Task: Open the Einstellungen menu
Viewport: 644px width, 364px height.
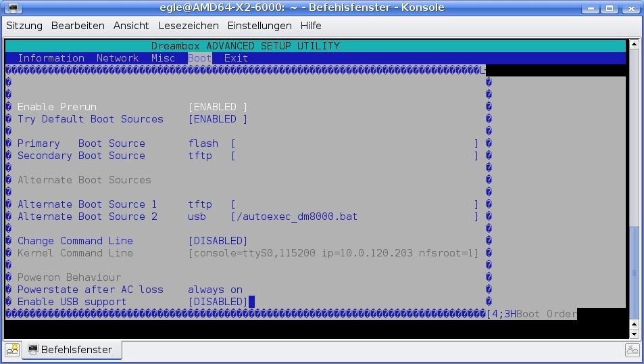Action: coord(259,26)
